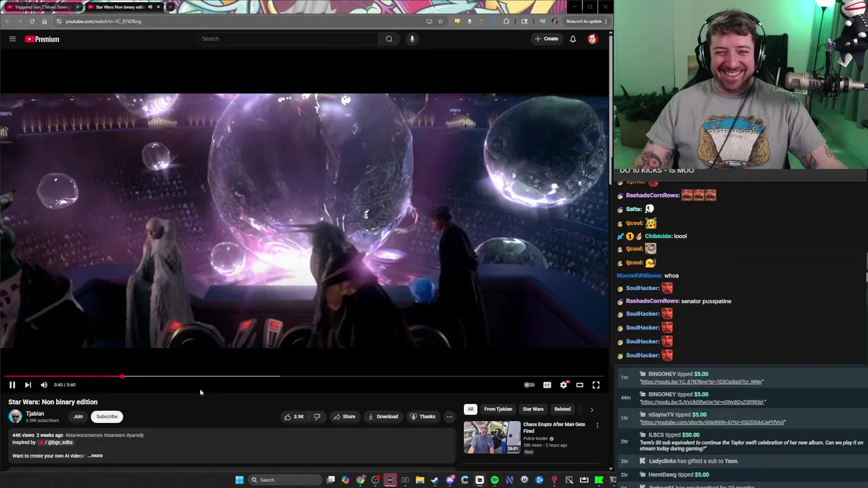Open video player settings gear
Screen dimensions: 868x488
pos(564,385)
